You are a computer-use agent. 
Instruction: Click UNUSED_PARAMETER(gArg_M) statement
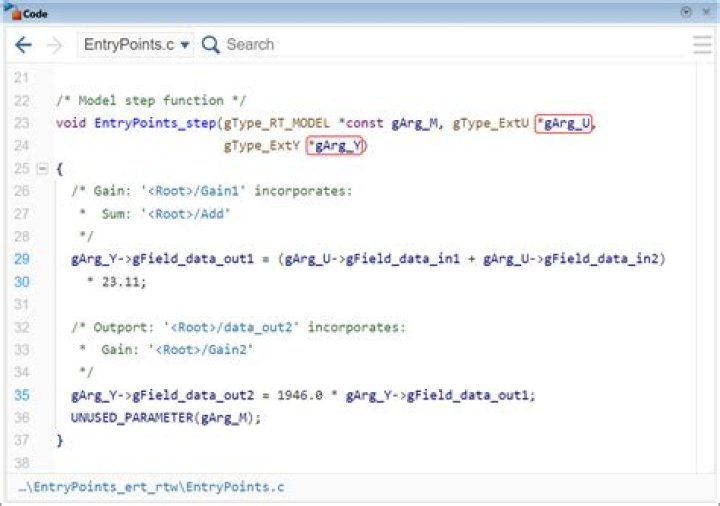point(166,418)
